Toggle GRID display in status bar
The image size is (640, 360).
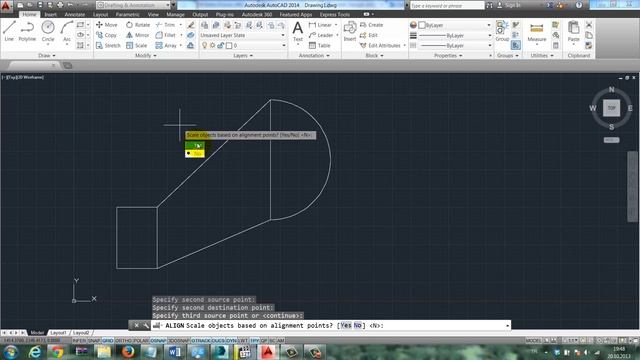tap(107, 340)
